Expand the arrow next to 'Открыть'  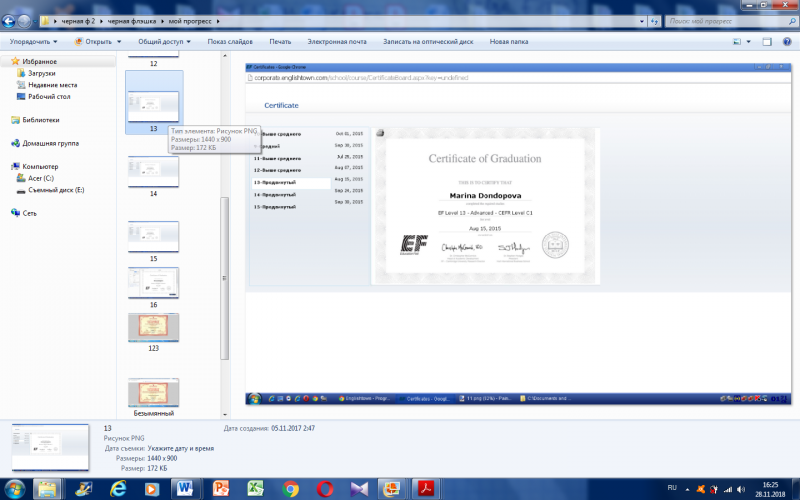(x=119, y=42)
